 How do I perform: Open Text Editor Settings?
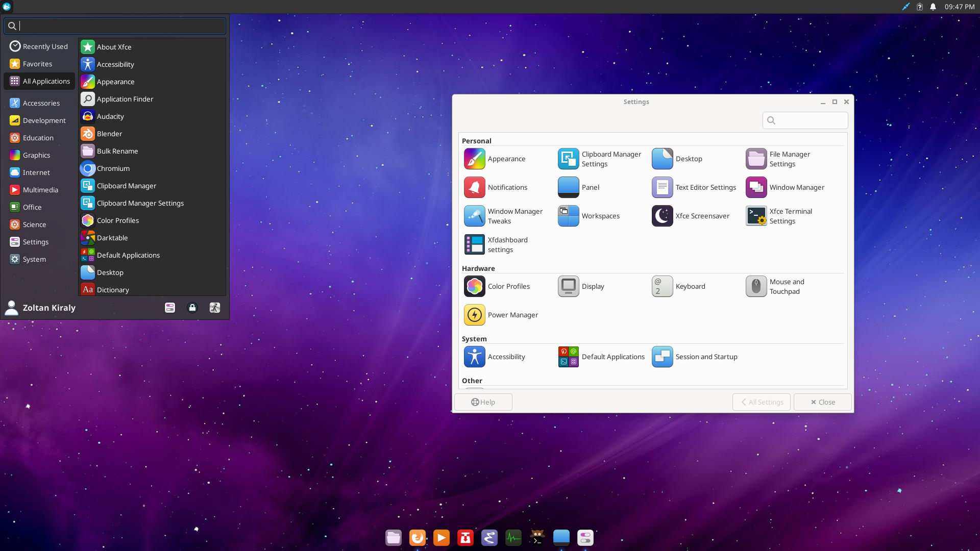click(x=694, y=188)
